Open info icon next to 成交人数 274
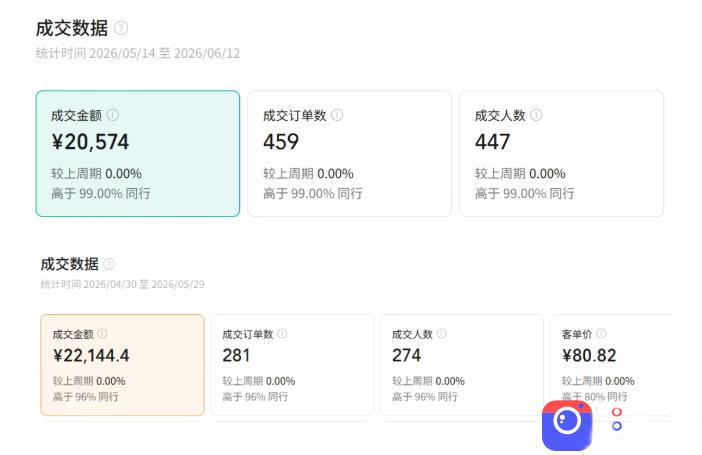Image resolution: width=702 pixels, height=455 pixels. [x=441, y=333]
